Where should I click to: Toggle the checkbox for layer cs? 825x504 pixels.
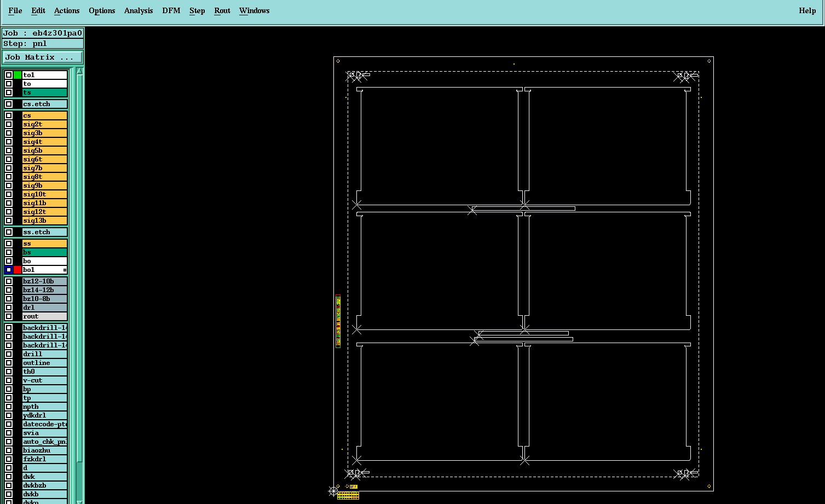pos(9,115)
